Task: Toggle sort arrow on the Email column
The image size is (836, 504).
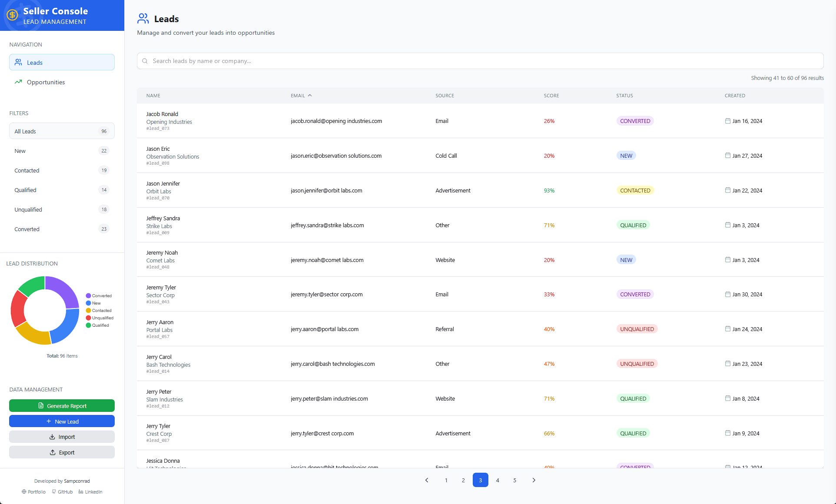Action: 310,95
